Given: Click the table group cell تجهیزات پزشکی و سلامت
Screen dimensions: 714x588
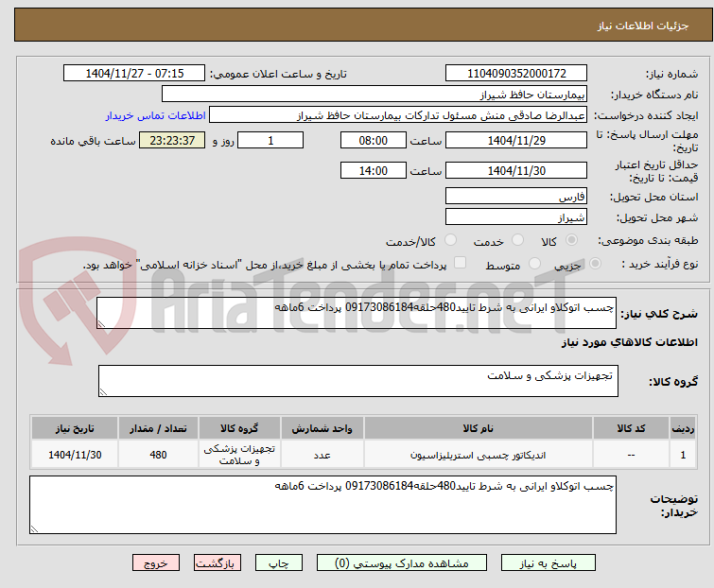Looking at the screenshot, I should 239,455.
